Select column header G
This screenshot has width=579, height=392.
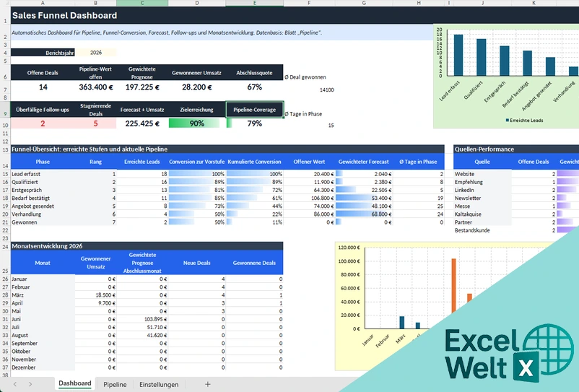(364, 3)
